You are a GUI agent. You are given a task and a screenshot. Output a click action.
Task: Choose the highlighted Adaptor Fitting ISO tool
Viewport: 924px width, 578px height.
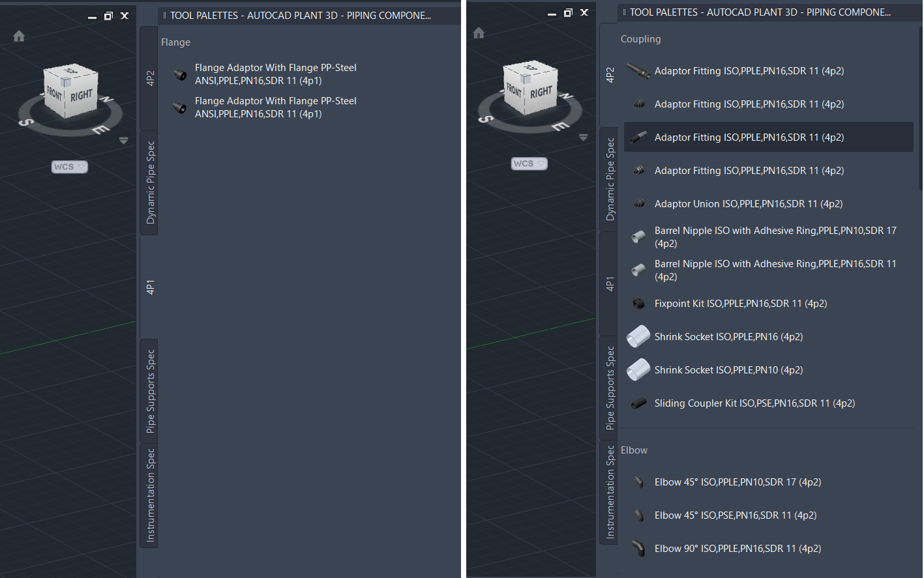769,137
